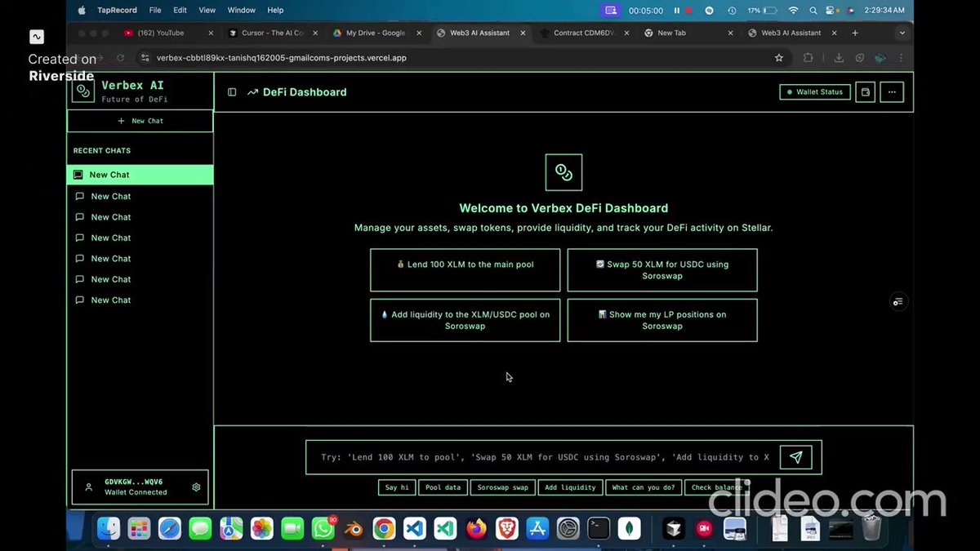Open a new browser tab with plus button
This screenshot has width=980, height=551.
pos(855,33)
